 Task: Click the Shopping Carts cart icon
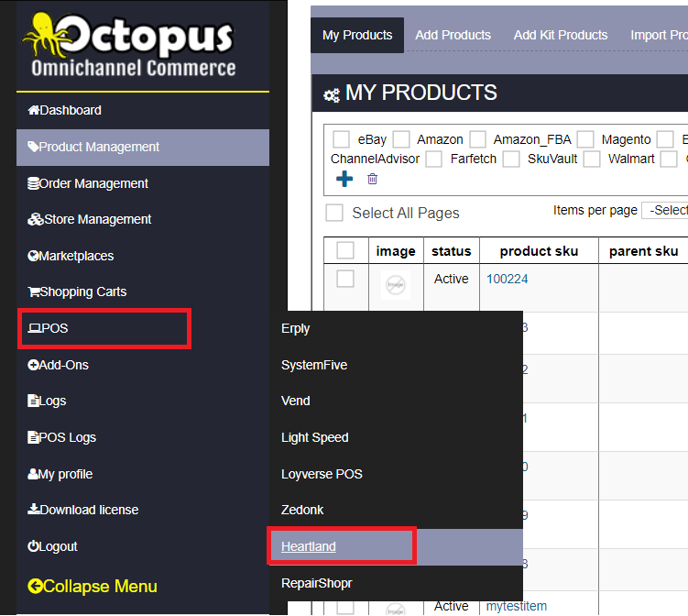(33, 292)
